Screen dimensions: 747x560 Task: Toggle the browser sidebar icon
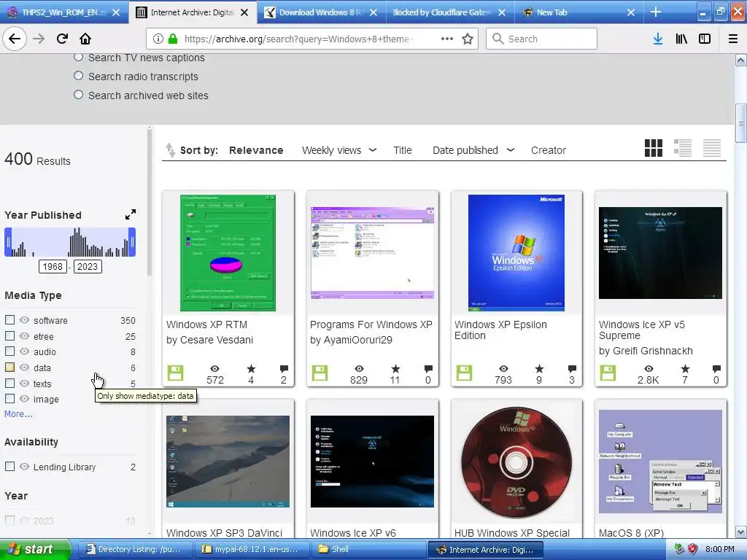point(705,39)
